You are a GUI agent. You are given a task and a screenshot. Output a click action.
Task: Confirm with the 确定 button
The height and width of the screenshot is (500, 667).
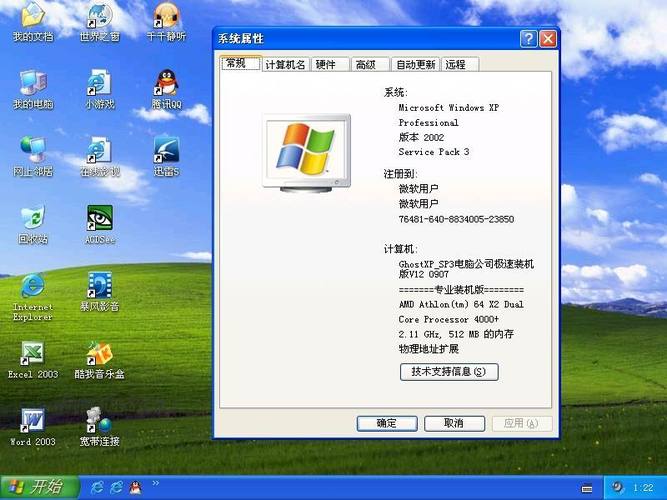click(x=387, y=423)
